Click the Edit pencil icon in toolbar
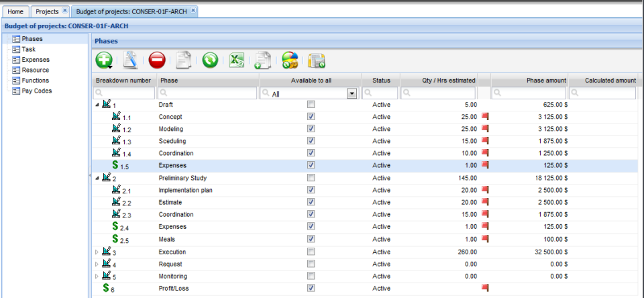Viewport: 644px width, 298px height. coord(130,60)
